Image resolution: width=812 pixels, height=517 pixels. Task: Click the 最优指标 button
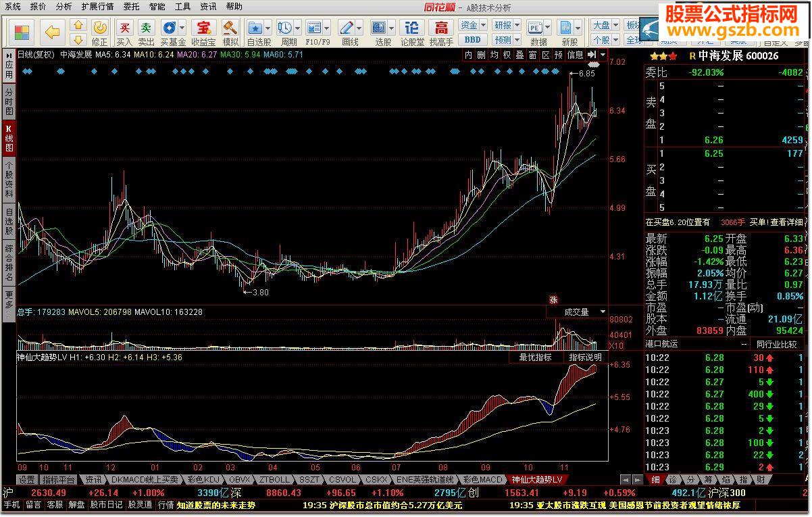(x=536, y=357)
